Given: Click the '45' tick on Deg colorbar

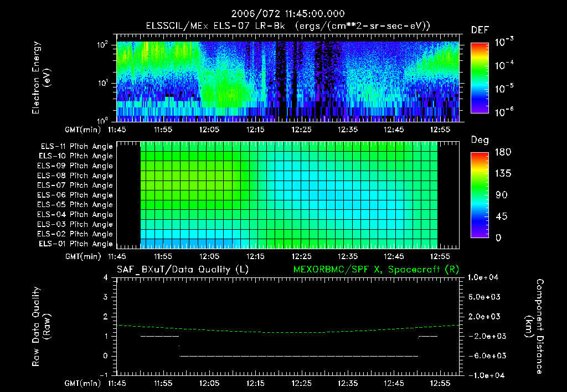Looking at the screenshot, I should tap(501, 216).
